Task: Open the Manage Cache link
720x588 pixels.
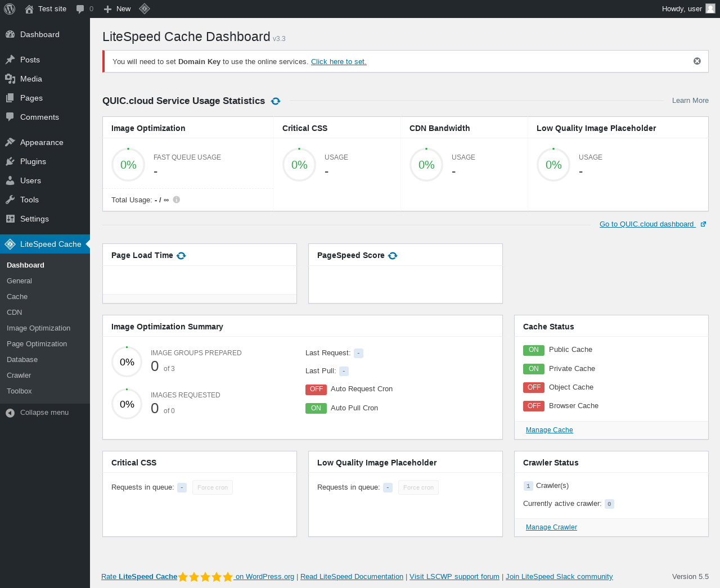Action: pyautogui.click(x=550, y=430)
